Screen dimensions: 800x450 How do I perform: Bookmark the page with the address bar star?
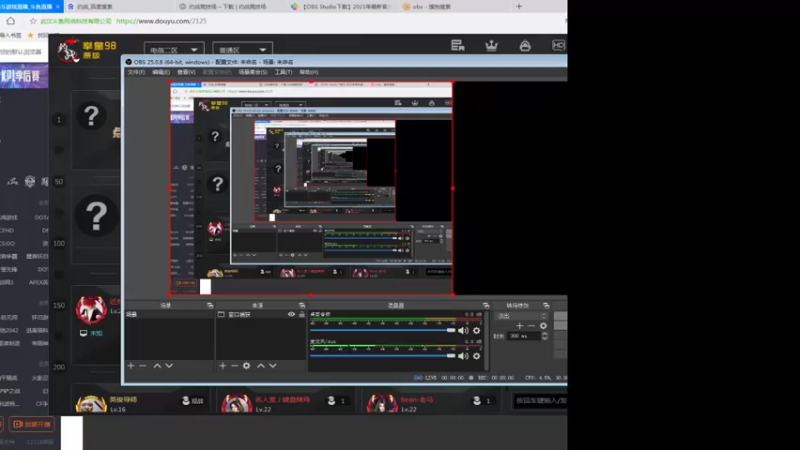pos(33,21)
